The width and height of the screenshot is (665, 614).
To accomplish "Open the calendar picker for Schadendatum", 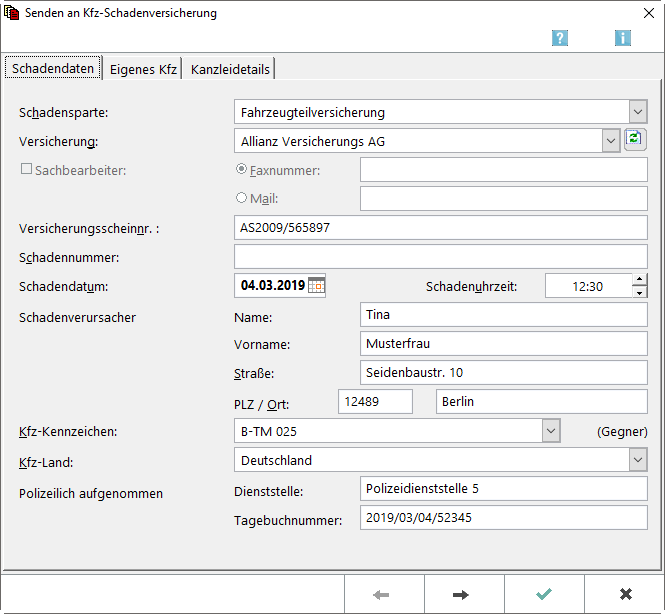I will pyautogui.click(x=316, y=286).
